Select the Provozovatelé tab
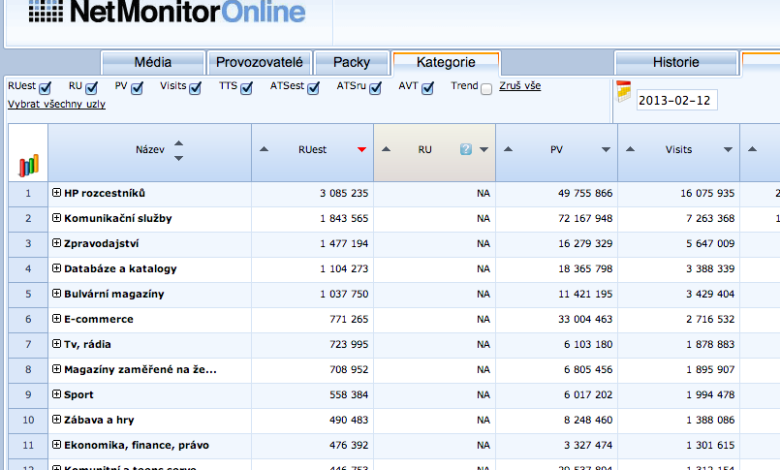 coord(260,62)
